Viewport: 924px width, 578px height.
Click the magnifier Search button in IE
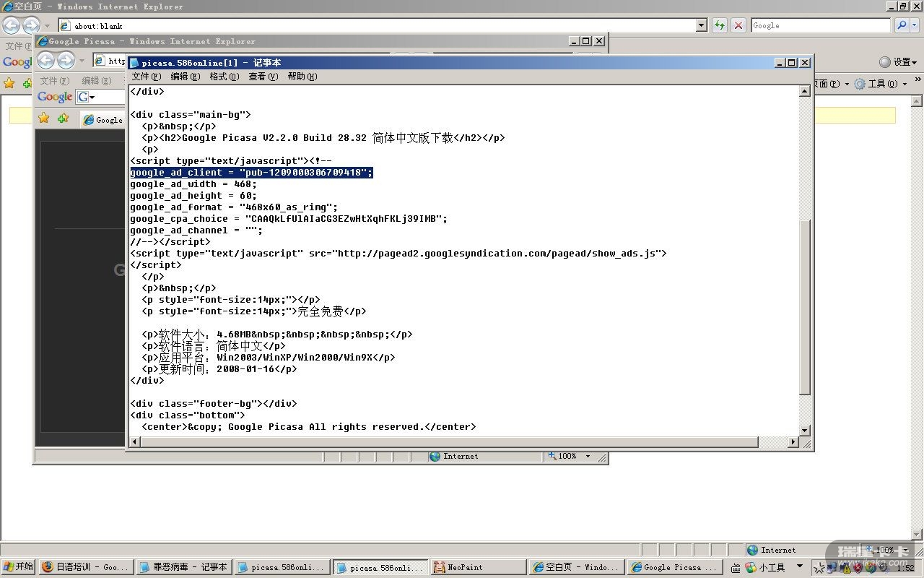[902, 25]
